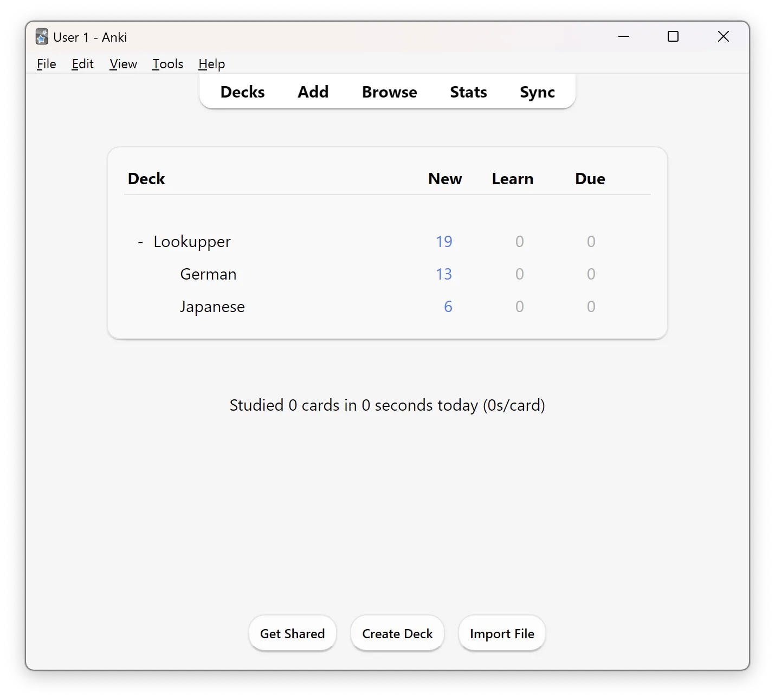This screenshot has height=700, width=775.
Task: Click German deck's new count of 13
Action: [x=443, y=274]
